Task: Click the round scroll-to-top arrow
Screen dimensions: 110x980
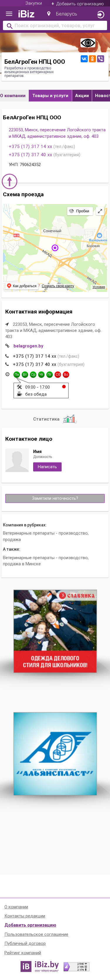Action: pyautogui.click(x=10, y=182)
